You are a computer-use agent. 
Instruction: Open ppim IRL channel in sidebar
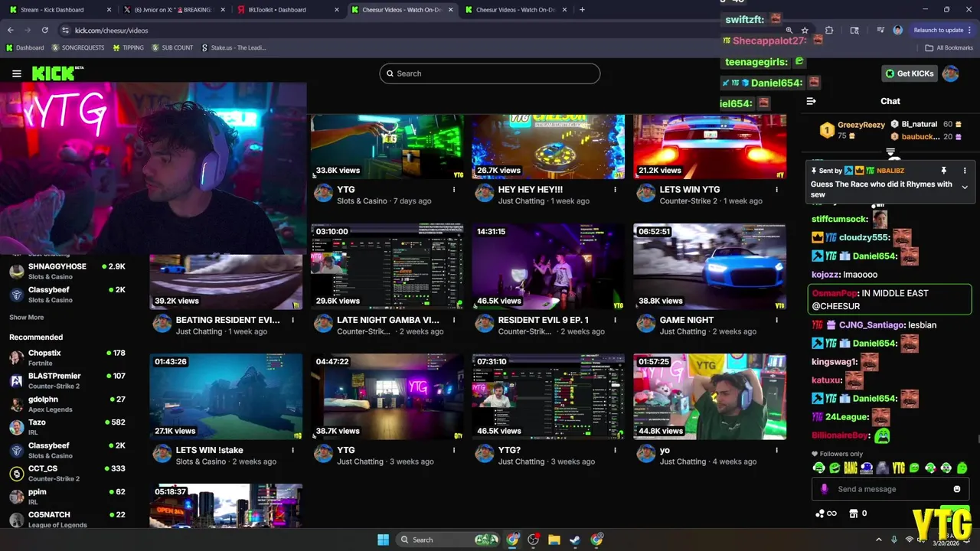[x=67, y=496]
